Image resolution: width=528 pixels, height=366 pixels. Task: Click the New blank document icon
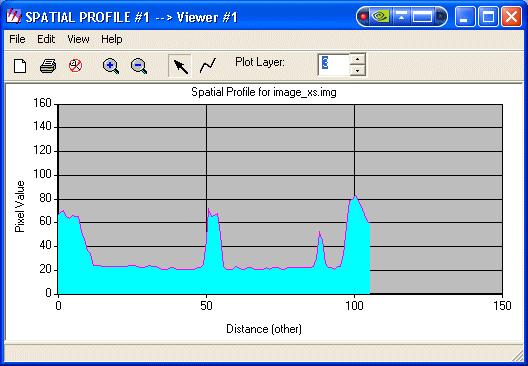pos(20,66)
